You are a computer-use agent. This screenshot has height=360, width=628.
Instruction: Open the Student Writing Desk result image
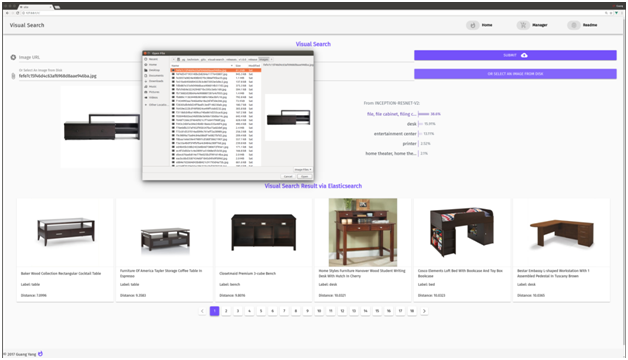point(363,232)
